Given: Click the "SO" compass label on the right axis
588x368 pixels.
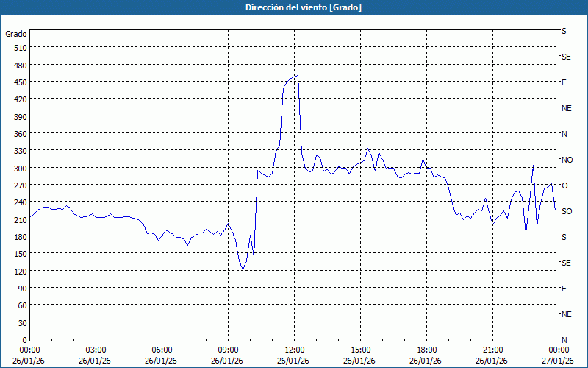Looking at the screenshot, I should click(x=567, y=211).
